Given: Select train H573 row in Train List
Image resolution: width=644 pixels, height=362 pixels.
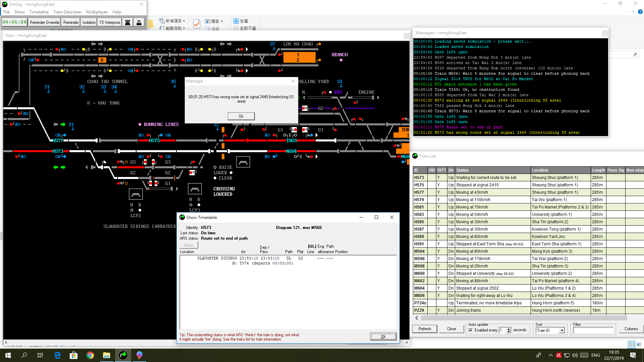Looking at the screenshot, I should pyautogui.click(x=528, y=178).
